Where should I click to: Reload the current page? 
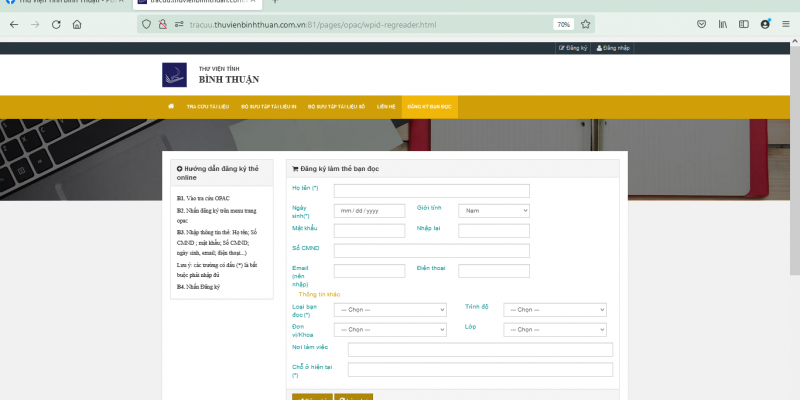point(56,24)
